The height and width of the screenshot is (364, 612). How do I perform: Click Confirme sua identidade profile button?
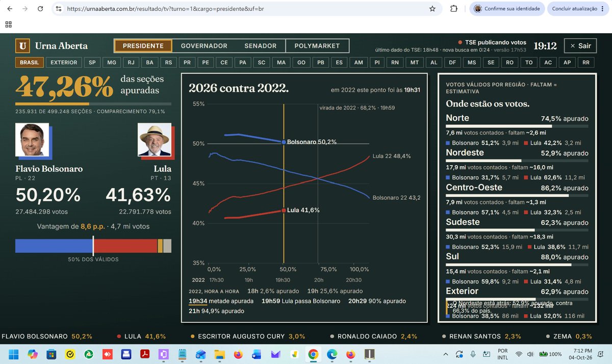tap(506, 9)
